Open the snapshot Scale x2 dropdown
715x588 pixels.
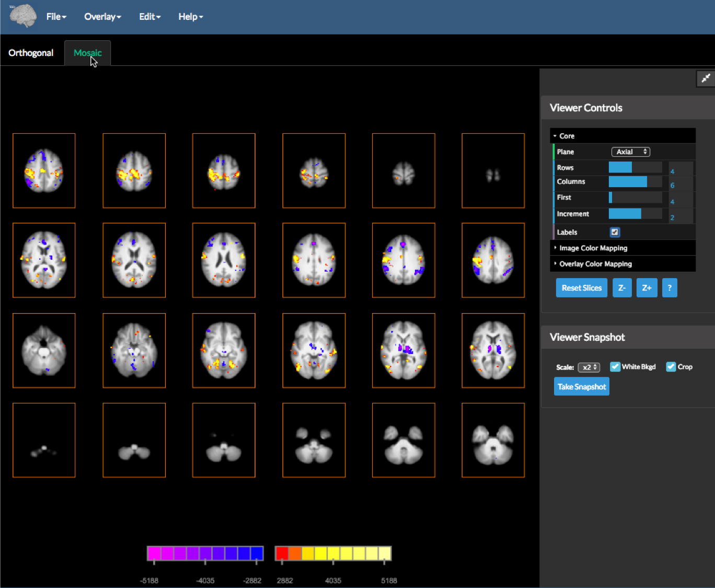tap(589, 367)
